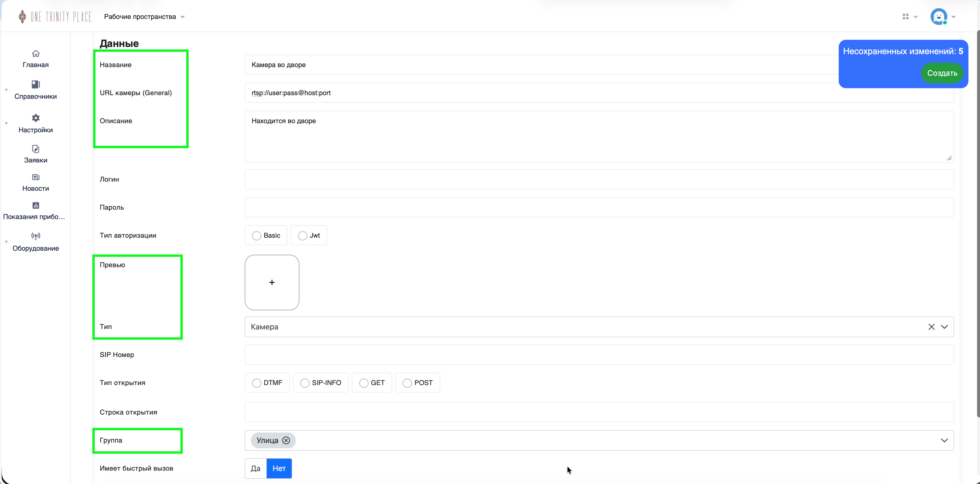The image size is (980, 484).
Task: Expand the Группа dropdown arrow
Action: click(944, 440)
